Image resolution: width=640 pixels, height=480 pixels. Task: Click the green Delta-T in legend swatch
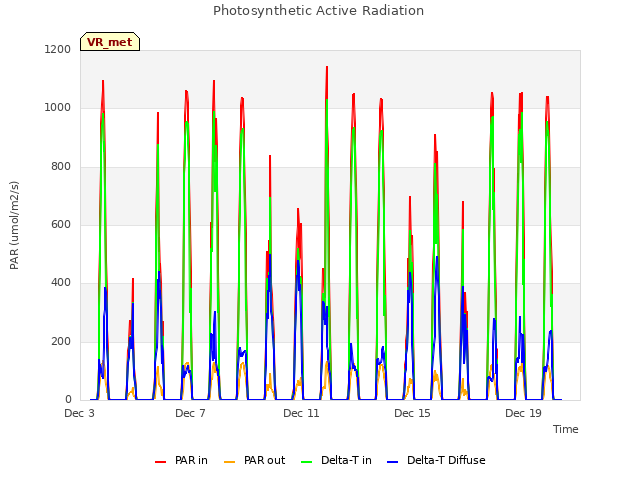pos(306,462)
